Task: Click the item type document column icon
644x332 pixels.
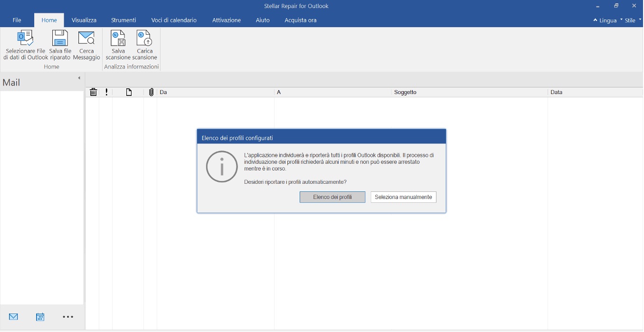Action: pos(129,92)
